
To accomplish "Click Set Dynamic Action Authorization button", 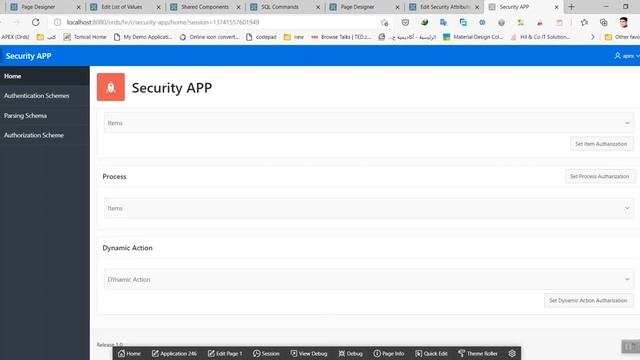I will [x=588, y=300].
